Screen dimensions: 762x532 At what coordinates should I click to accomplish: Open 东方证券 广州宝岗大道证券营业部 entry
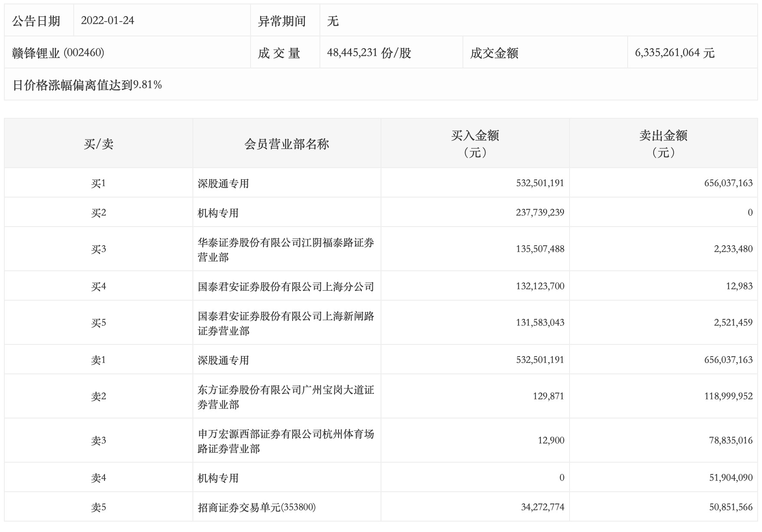pos(286,397)
